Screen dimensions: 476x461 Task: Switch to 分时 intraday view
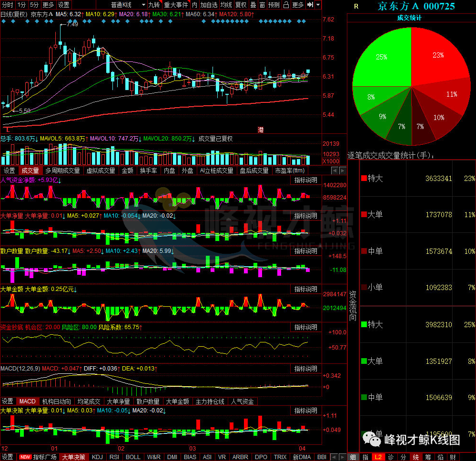(8, 5)
